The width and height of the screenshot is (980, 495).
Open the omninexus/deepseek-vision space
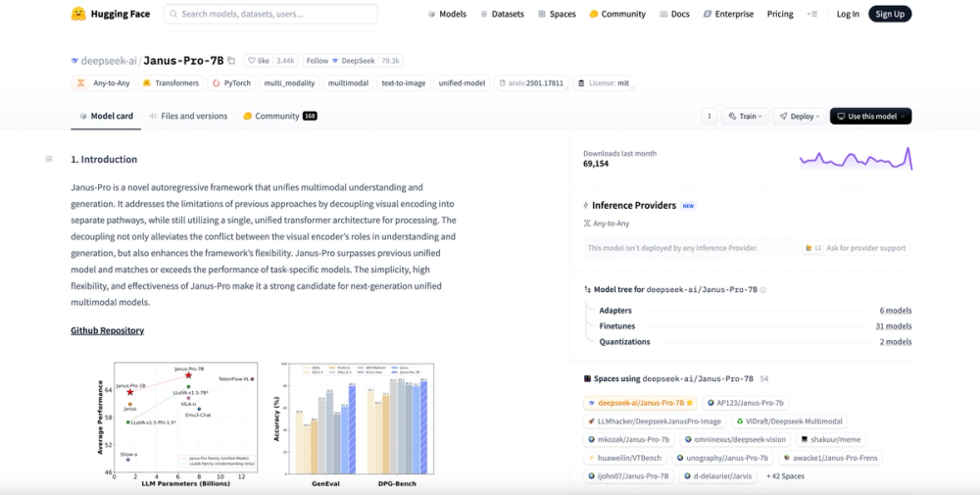[735, 439]
